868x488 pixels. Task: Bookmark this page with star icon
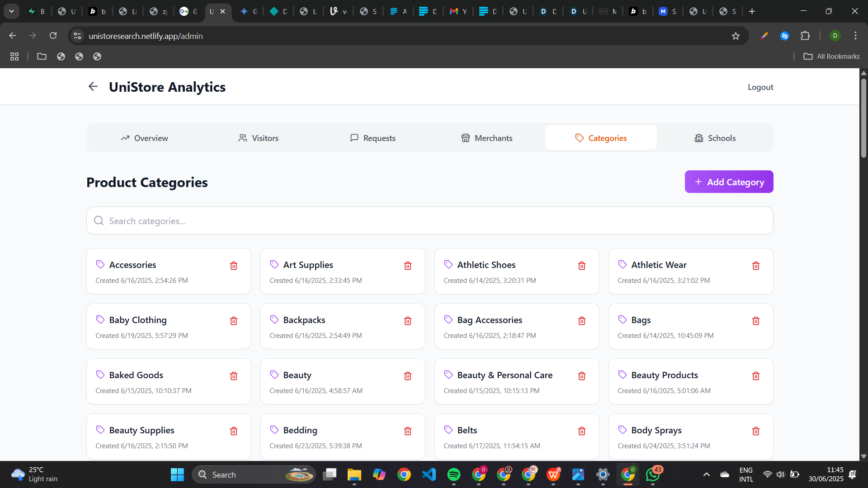736,36
